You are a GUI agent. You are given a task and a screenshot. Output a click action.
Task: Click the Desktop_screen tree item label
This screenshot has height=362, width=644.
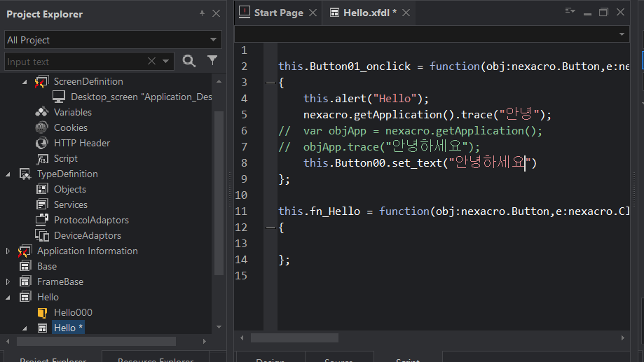pos(142,97)
